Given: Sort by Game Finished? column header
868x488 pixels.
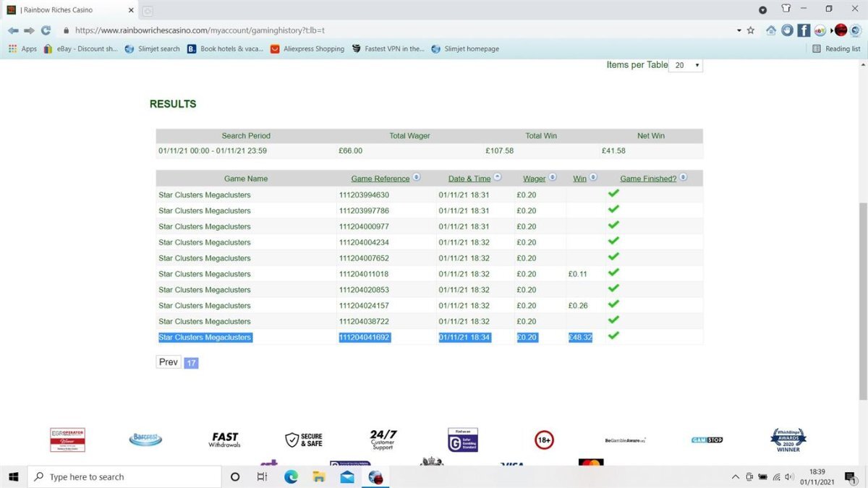Looking at the screenshot, I should (648, 179).
